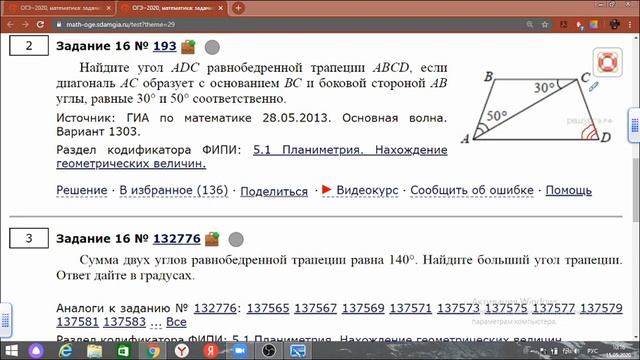Click 'Сообщить об ошибке' link

click(x=472, y=190)
